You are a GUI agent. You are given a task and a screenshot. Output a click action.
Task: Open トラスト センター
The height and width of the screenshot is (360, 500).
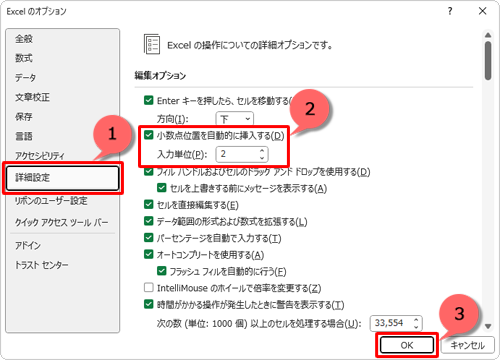(42, 265)
